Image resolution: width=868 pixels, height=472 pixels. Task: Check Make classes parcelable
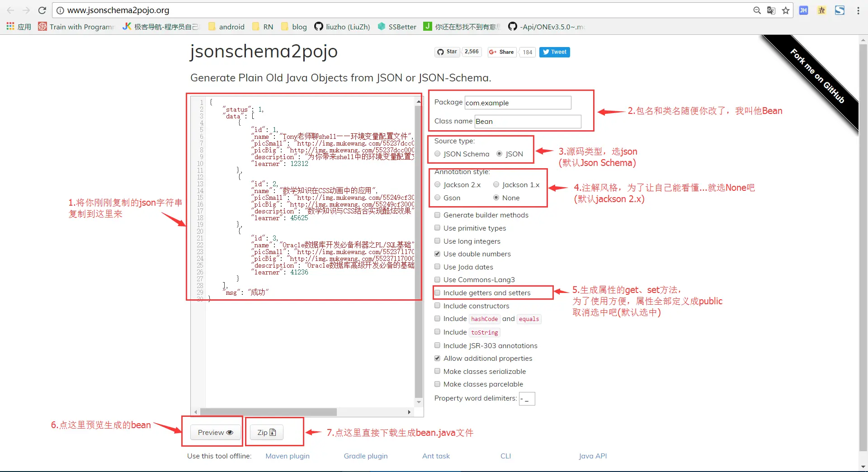pos(437,384)
